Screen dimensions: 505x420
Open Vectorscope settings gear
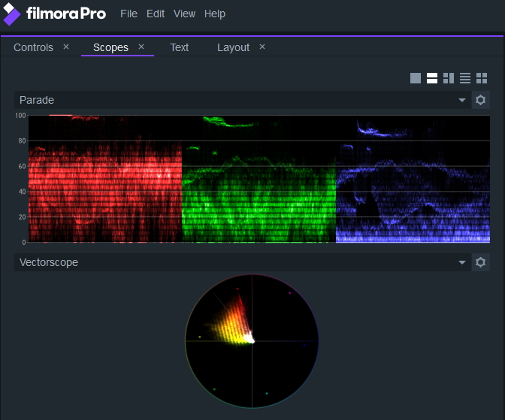[x=481, y=262]
